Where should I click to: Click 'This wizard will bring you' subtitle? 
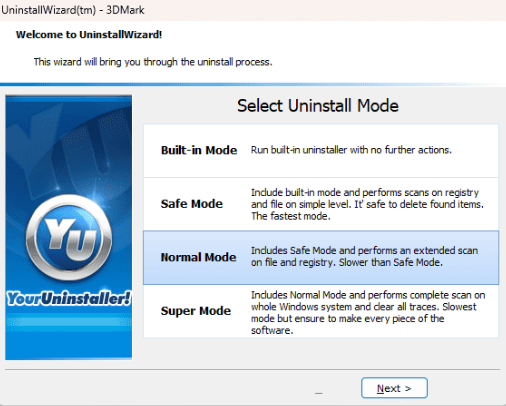[153, 62]
